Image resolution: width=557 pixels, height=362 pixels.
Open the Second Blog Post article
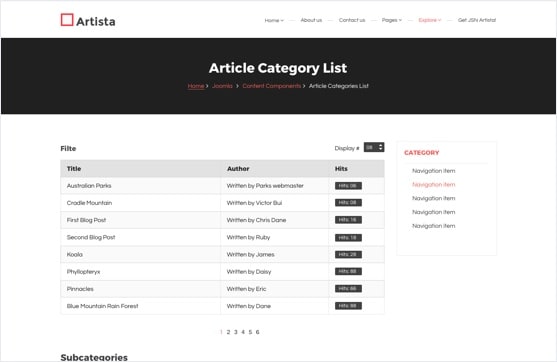[x=91, y=237]
